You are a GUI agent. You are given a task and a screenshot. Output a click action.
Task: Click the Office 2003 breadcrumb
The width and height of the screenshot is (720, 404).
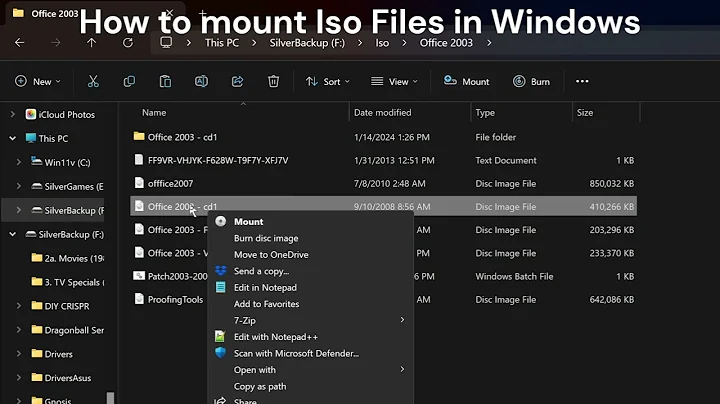pyautogui.click(x=446, y=43)
